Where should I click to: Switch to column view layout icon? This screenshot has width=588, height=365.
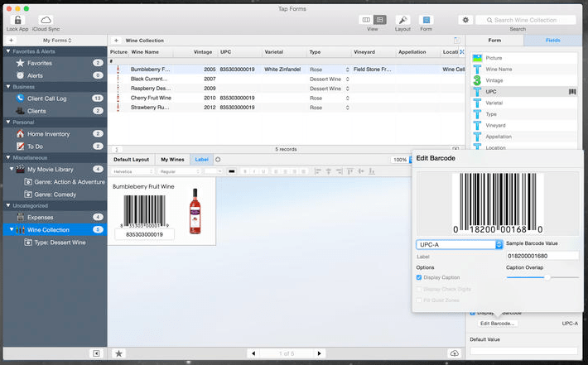point(366,20)
